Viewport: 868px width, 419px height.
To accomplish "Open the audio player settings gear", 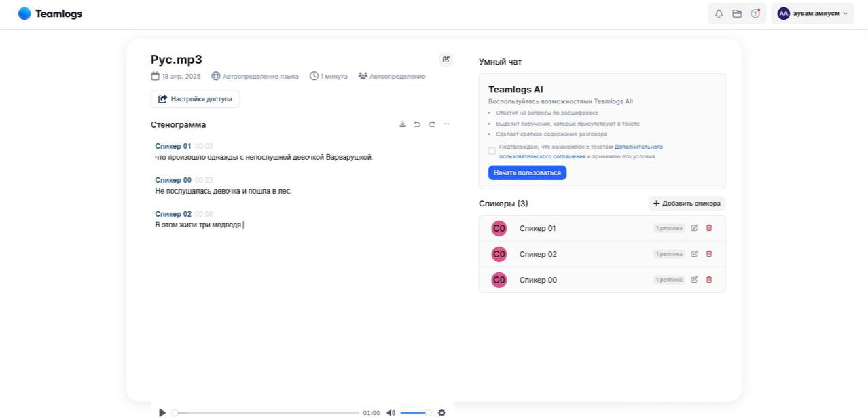I will pos(441,413).
